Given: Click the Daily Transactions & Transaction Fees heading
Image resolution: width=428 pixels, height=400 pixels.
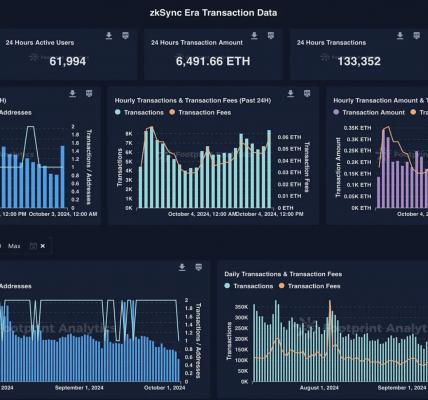Looking at the screenshot, I should point(283,274).
